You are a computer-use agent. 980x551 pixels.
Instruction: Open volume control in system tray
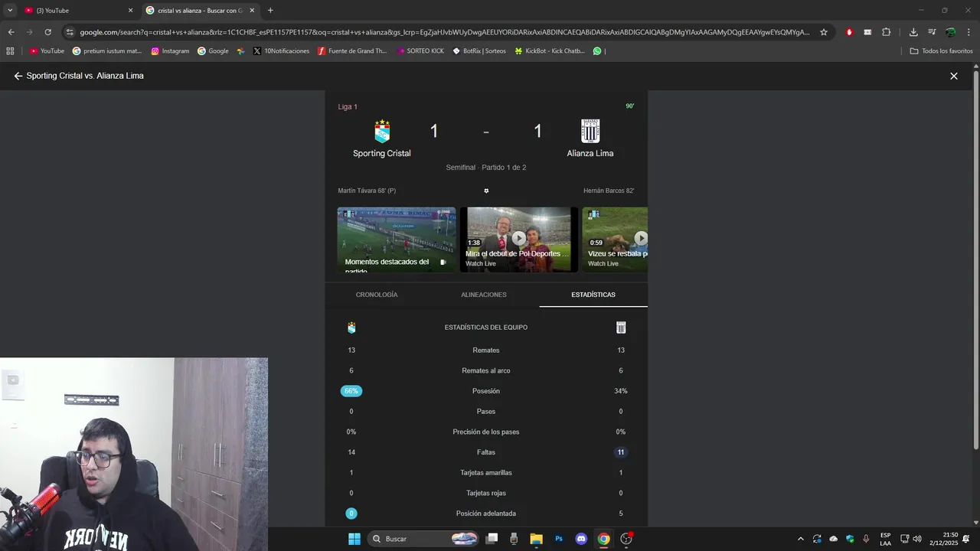point(917,539)
